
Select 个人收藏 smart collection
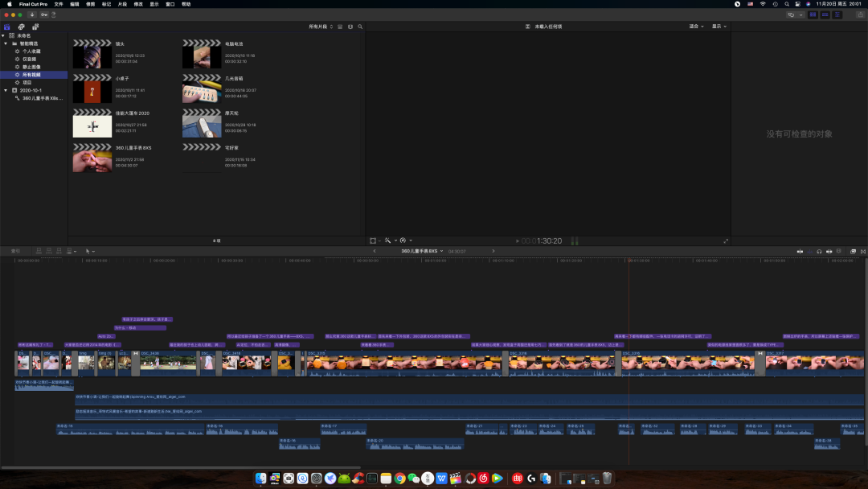click(31, 51)
